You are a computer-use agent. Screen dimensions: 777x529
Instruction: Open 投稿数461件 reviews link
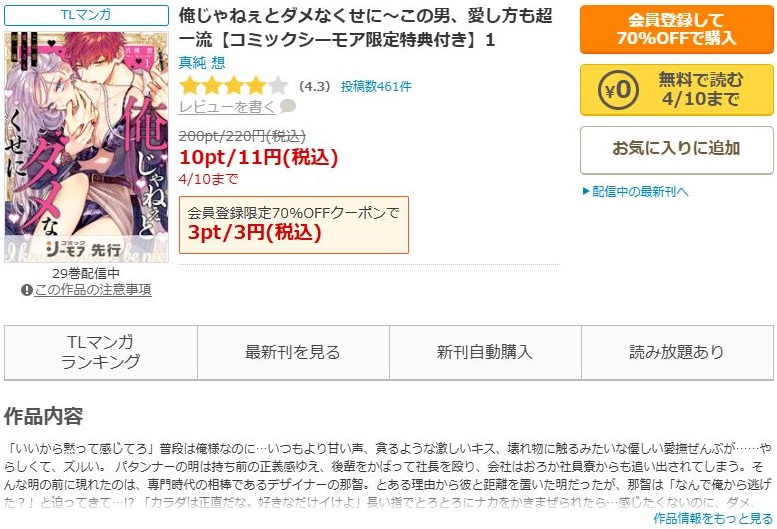click(x=376, y=87)
